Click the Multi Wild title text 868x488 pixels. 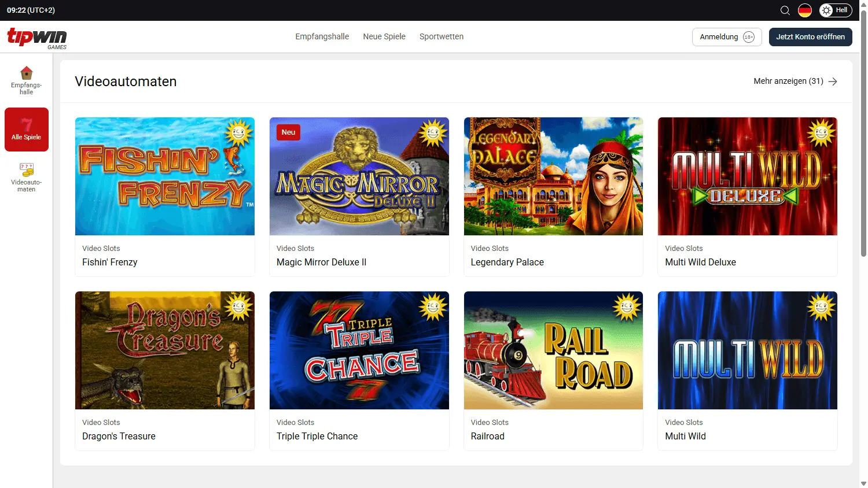[x=686, y=436]
